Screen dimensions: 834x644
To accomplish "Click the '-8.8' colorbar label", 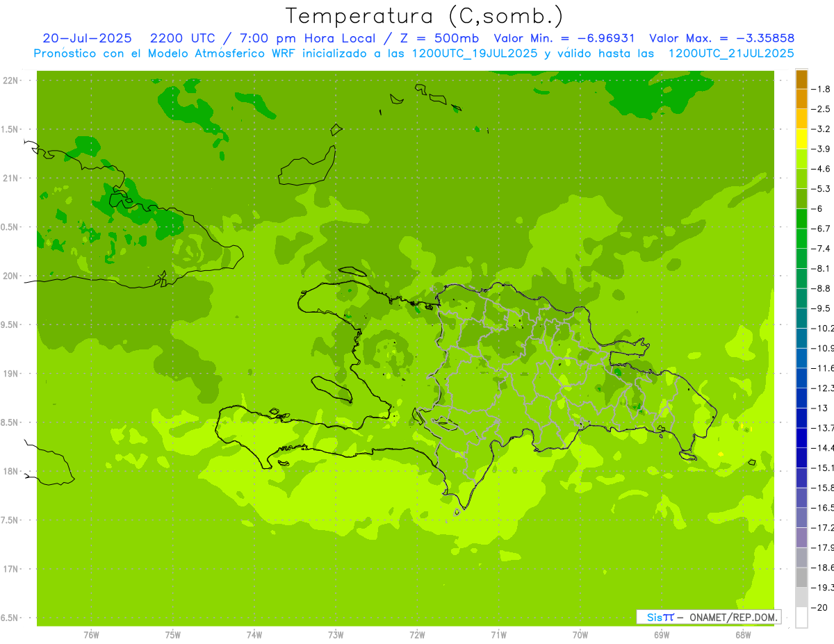I will coord(822,288).
